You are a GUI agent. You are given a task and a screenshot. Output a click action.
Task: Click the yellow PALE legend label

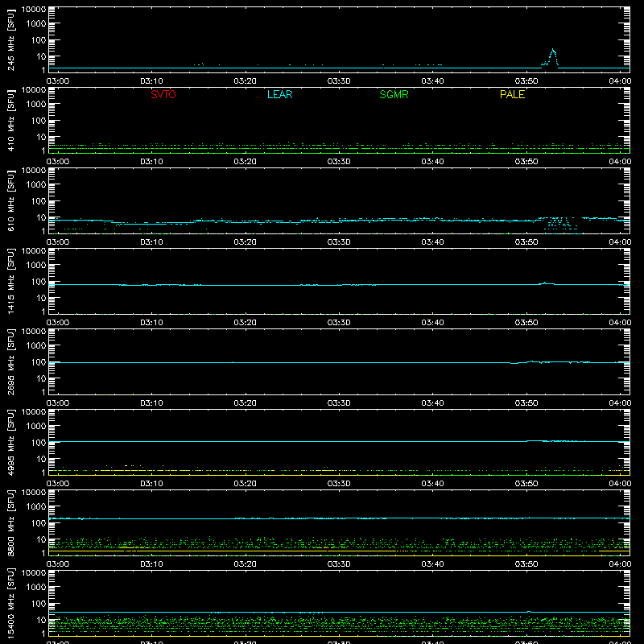[512, 94]
